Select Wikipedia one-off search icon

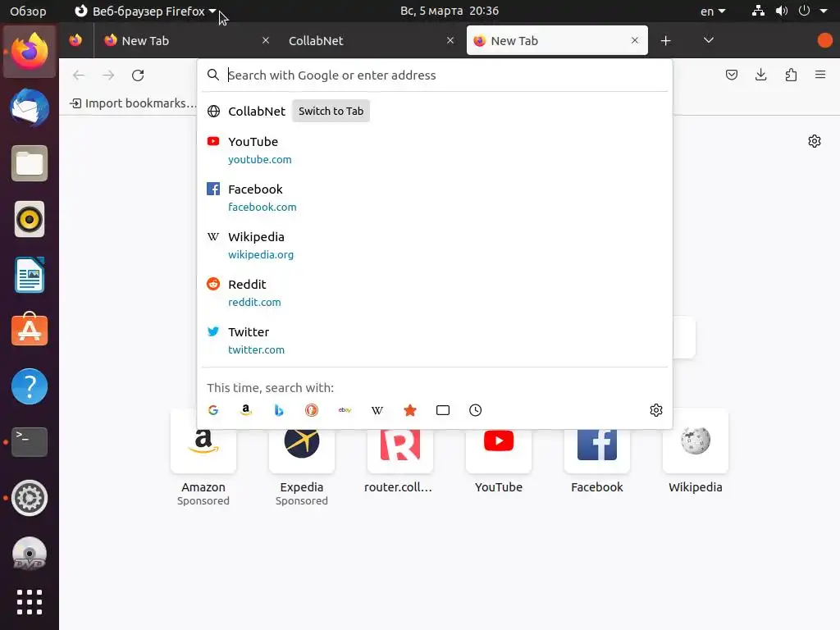[377, 410]
